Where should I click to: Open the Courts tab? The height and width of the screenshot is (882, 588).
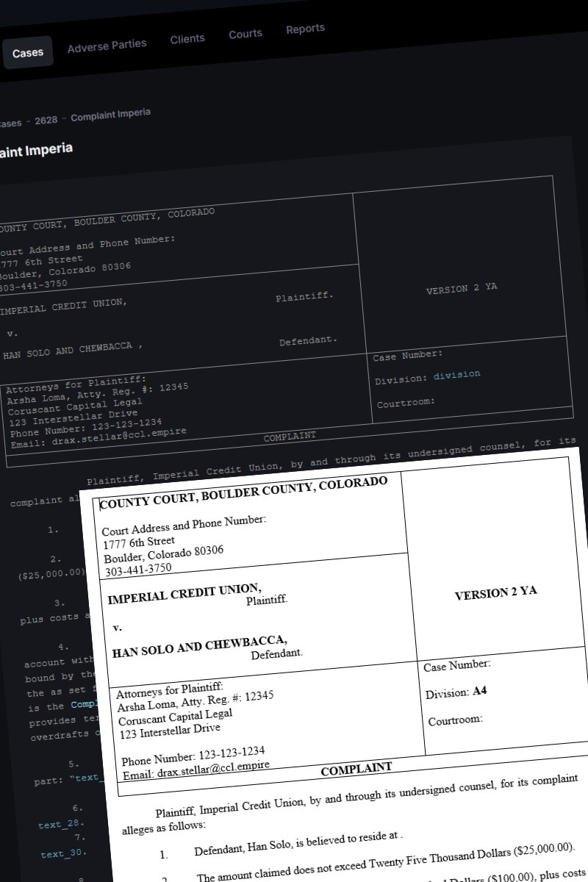(x=245, y=34)
